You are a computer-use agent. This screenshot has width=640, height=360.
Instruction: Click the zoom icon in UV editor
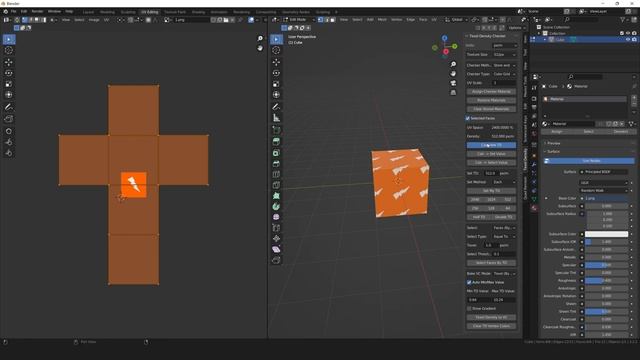click(x=260, y=38)
